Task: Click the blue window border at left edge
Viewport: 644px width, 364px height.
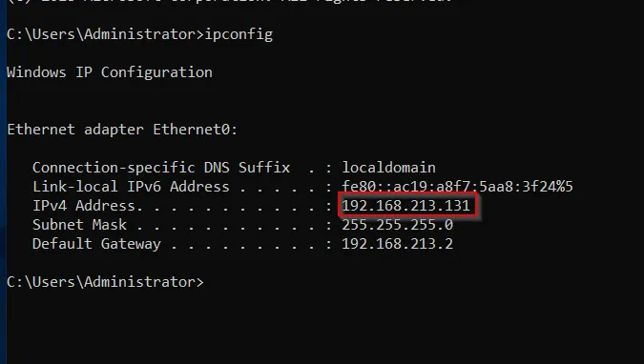Action: (x=3, y=182)
